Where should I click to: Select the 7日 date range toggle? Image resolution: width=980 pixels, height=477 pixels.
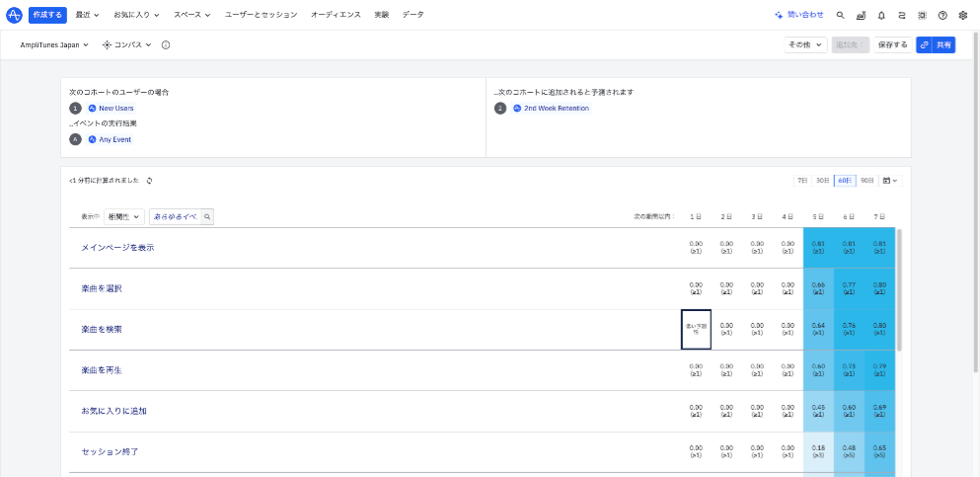pyautogui.click(x=802, y=181)
